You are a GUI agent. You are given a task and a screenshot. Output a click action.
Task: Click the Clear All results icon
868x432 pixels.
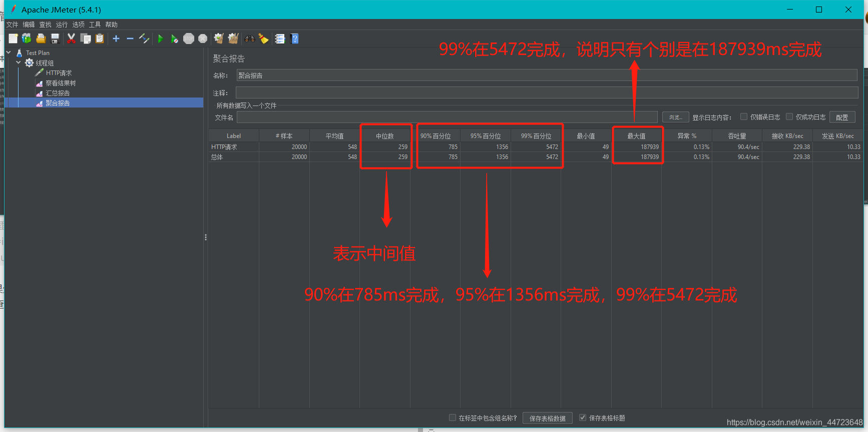(233, 38)
